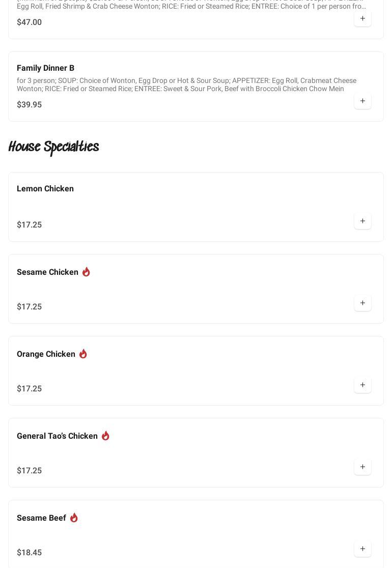This screenshot has height=568, width=392.
Task: Add Lemon Chicken with plus icon
Action: tap(362, 221)
